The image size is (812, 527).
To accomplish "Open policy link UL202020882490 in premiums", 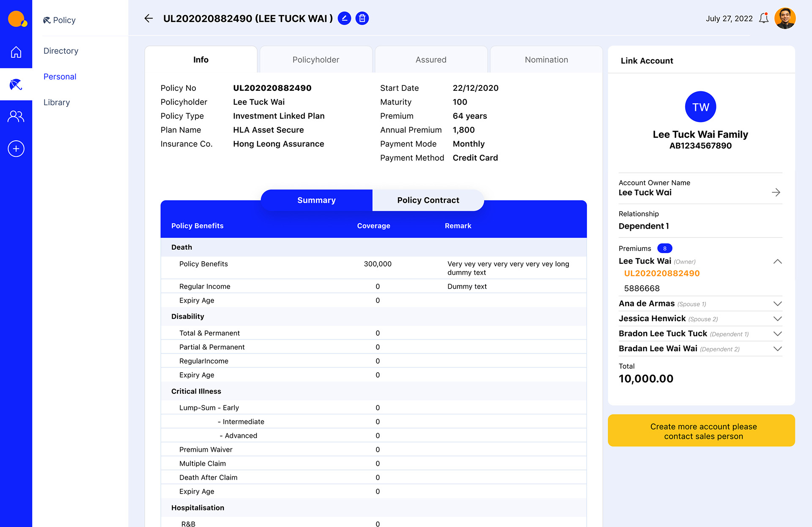I will point(662,273).
